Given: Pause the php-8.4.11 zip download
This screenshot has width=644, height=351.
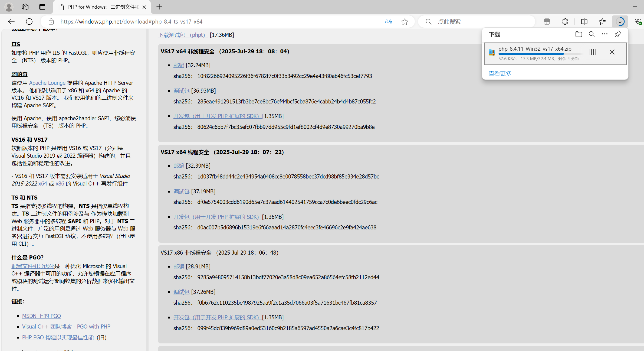Looking at the screenshot, I should (593, 52).
